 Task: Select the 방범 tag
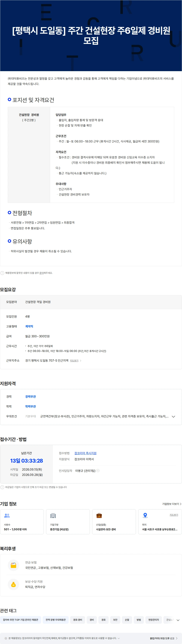click(139, 620)
